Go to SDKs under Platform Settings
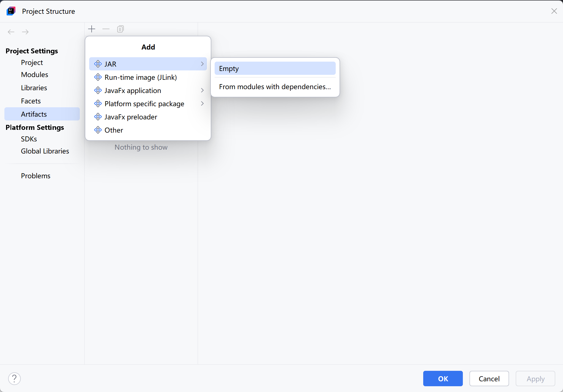 pyautogui.click(x=29, y=139)
